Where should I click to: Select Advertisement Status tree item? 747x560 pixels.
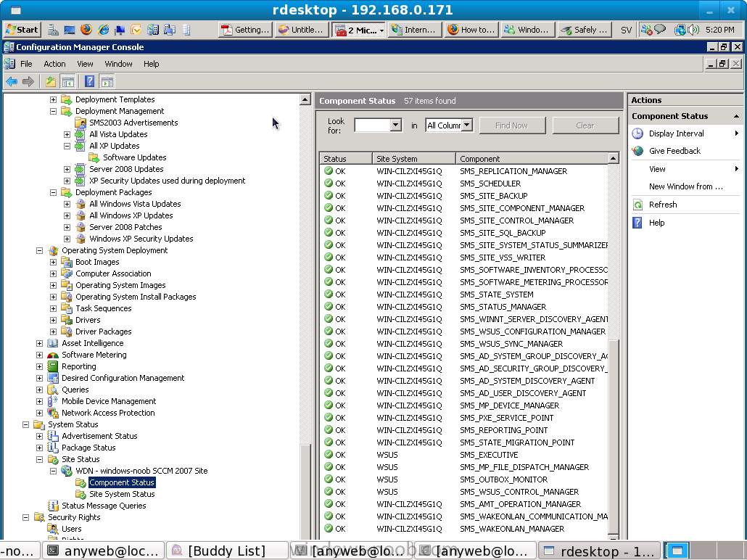(x=99, y=436)
